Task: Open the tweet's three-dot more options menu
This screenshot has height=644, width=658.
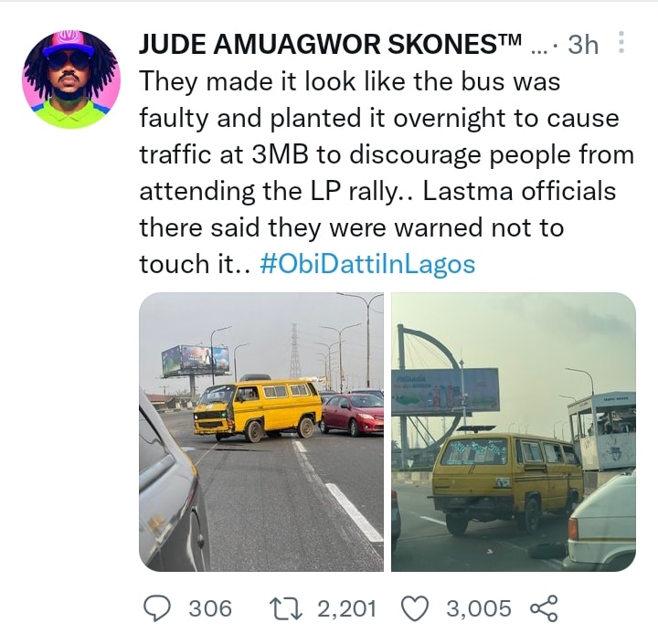Action: click(x=621, y=42)
